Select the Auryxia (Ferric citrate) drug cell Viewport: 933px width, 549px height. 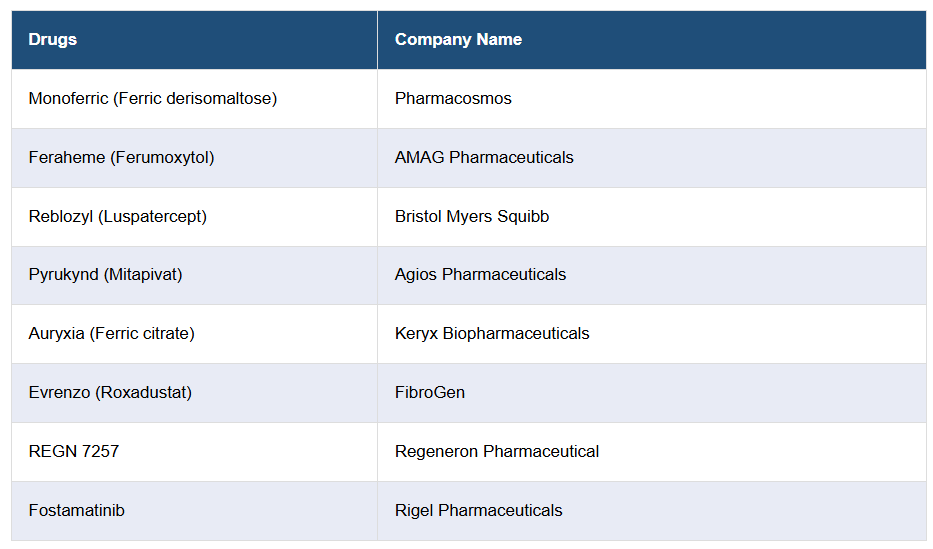click(111, 334)
